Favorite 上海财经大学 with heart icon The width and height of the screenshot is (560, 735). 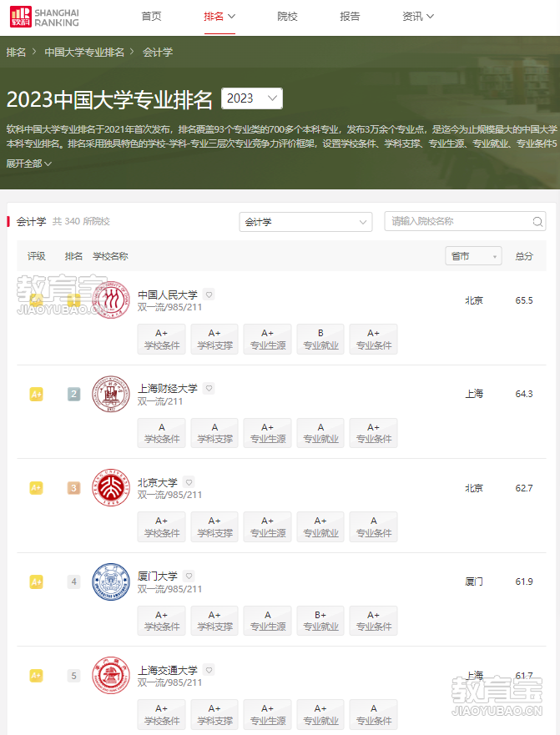pos(209,389)
